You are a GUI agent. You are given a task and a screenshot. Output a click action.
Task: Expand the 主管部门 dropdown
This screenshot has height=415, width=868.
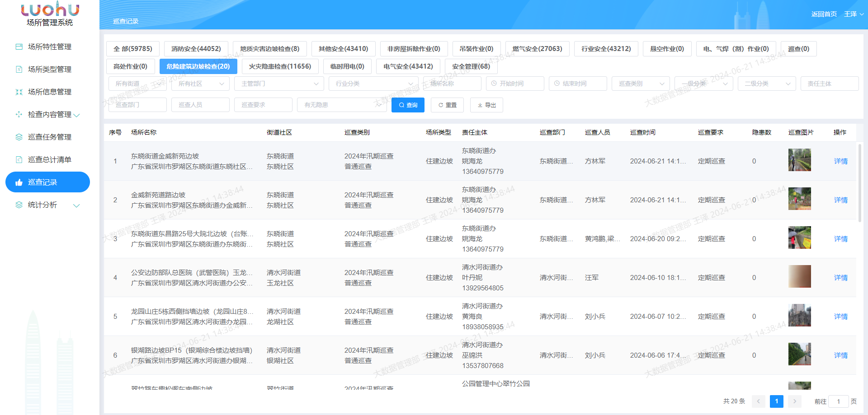279,84
